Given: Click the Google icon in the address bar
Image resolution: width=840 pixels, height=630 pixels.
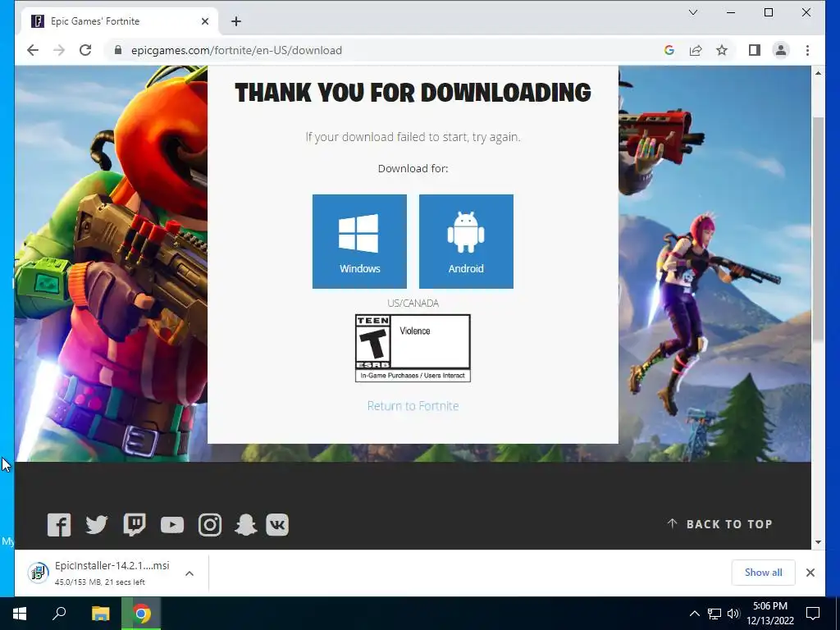Looking at the screenshot, I should [669, 50].
